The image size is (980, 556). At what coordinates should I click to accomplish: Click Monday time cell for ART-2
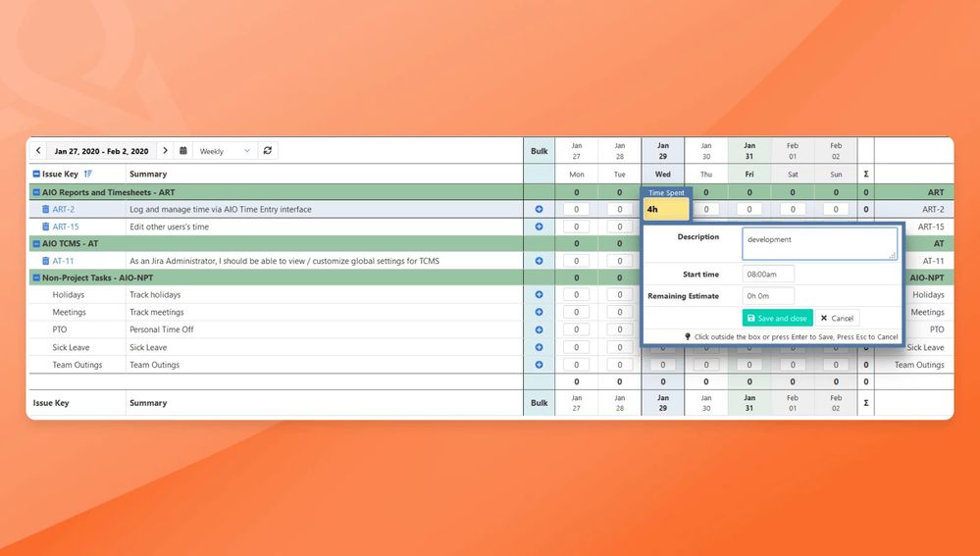[x=576, y=209]
